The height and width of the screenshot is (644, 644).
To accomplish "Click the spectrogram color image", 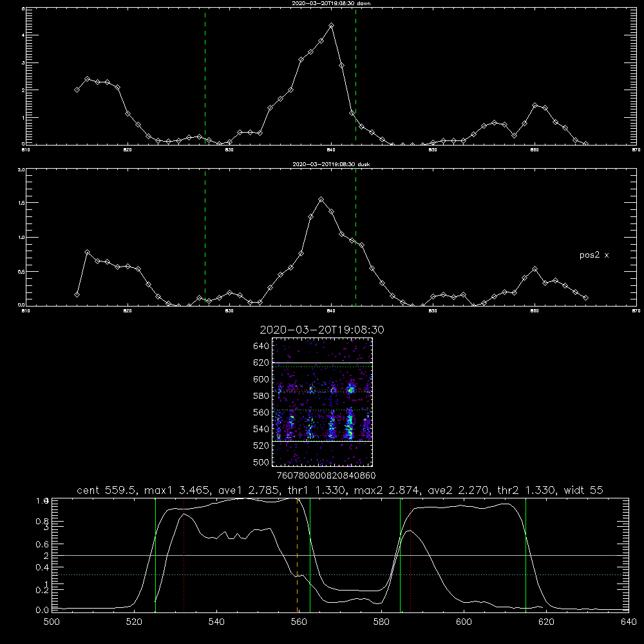I will [323, 402].
